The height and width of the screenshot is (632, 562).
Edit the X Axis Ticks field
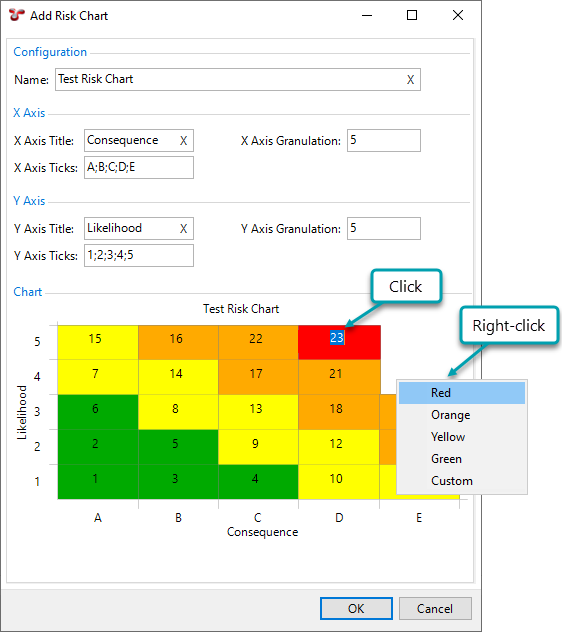(139, 168)
